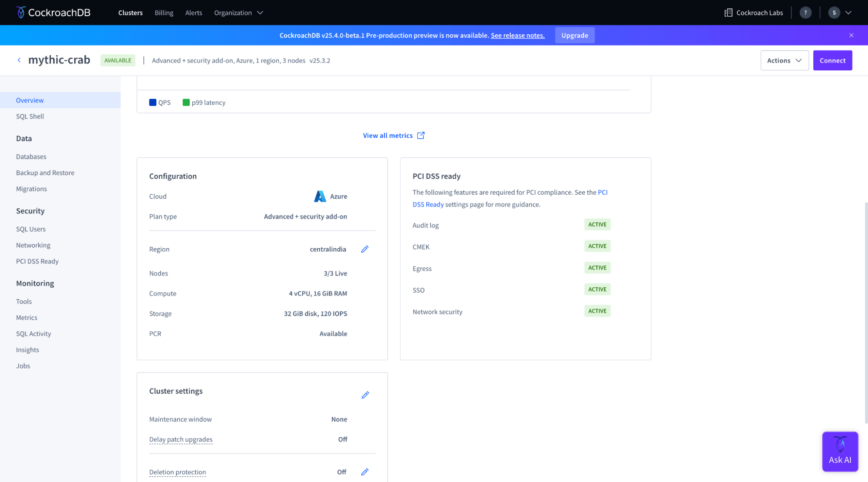This screenshot has width=868, height=482.
Task: Click the Upgrade button in banner
Action: pos(574,35)
